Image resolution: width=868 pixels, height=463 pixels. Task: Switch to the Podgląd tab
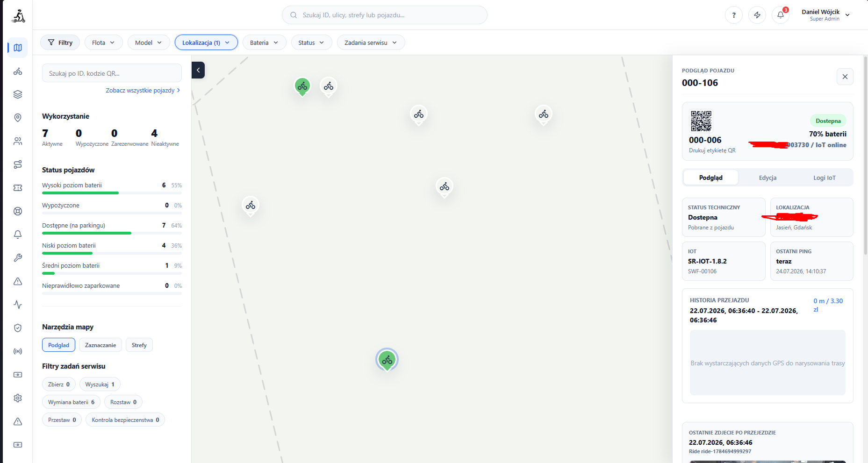coord(710,178)
